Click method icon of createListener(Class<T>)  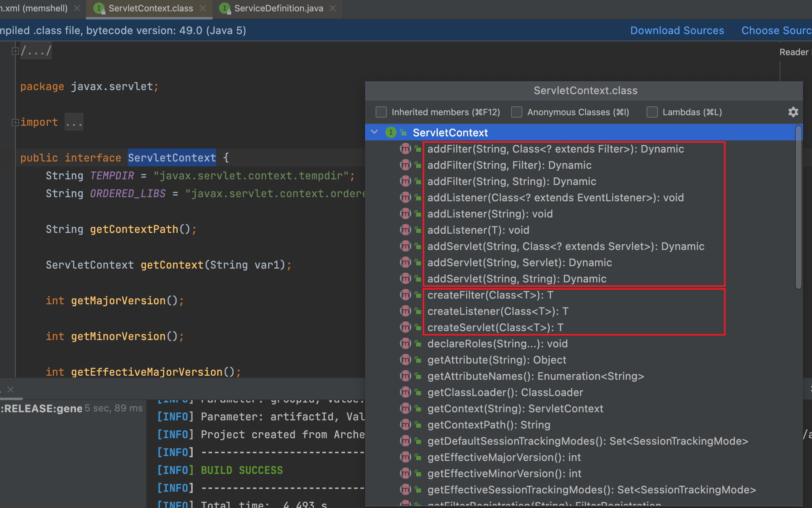tap(406, 311)
